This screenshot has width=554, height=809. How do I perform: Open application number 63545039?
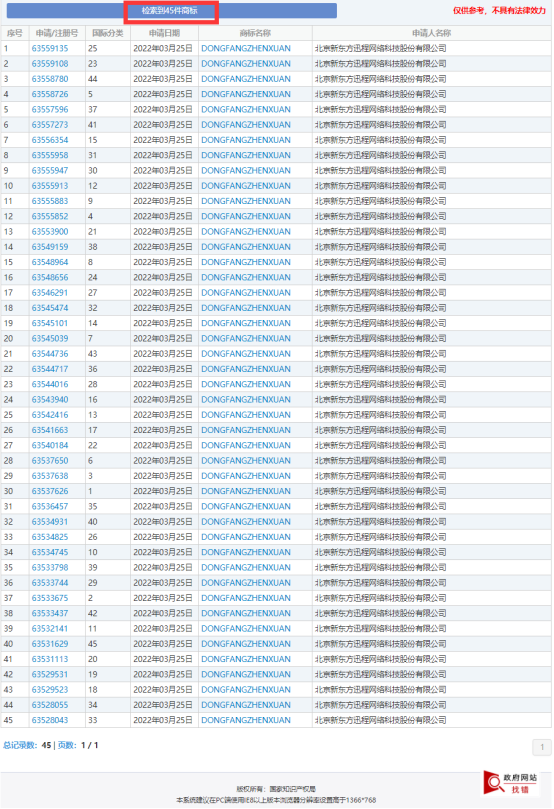(50, 338)
